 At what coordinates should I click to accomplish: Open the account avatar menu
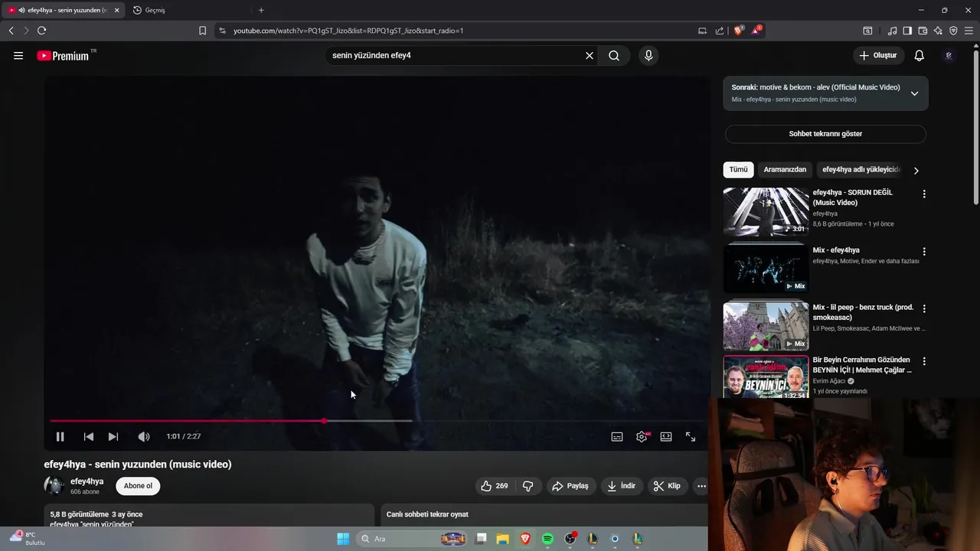[x=949, y=56]
